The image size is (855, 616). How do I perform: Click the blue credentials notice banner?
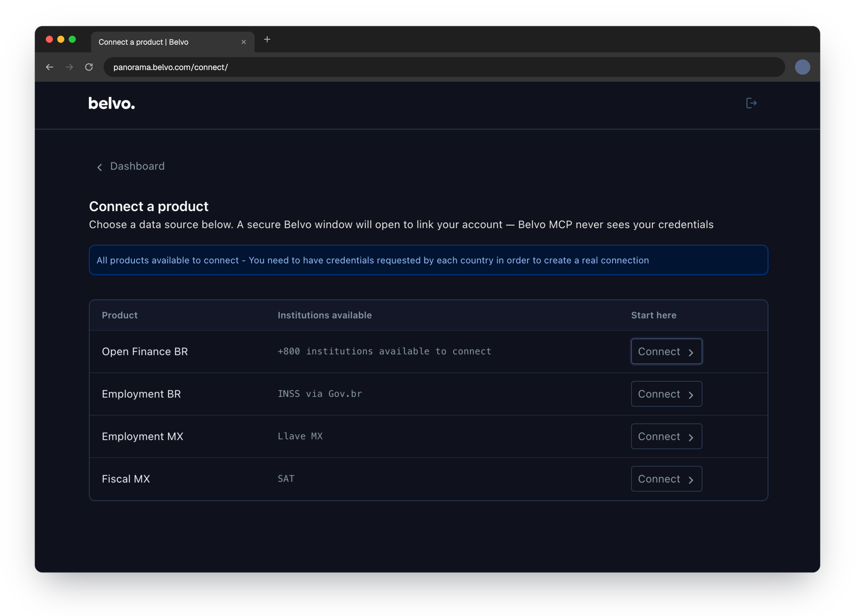coord(428,260)
